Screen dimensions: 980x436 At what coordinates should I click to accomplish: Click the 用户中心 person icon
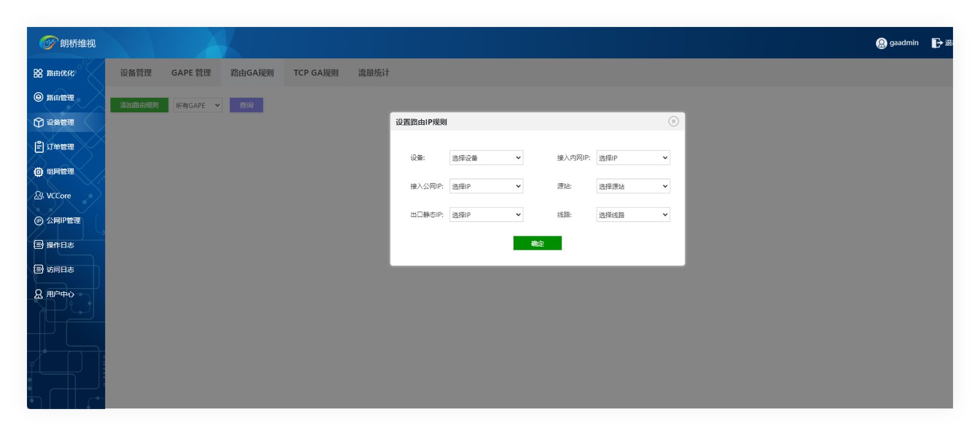click(x=38, y=294)
